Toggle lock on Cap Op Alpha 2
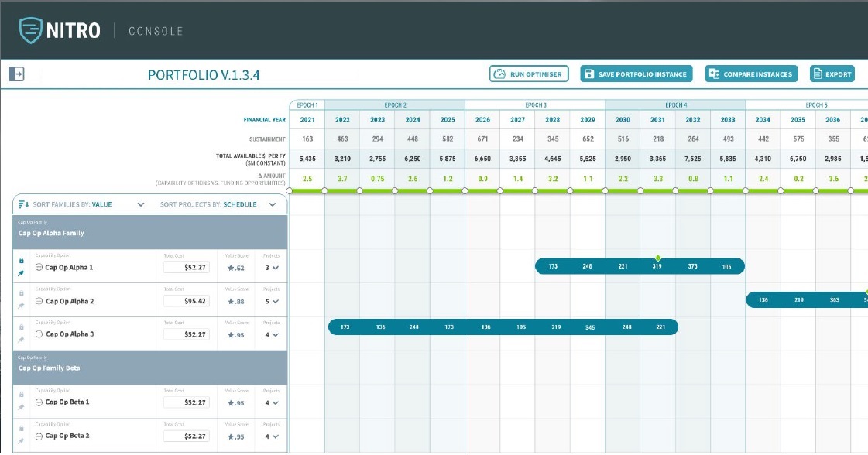Screen dimensions: 868x455 [x=22, y=293]
